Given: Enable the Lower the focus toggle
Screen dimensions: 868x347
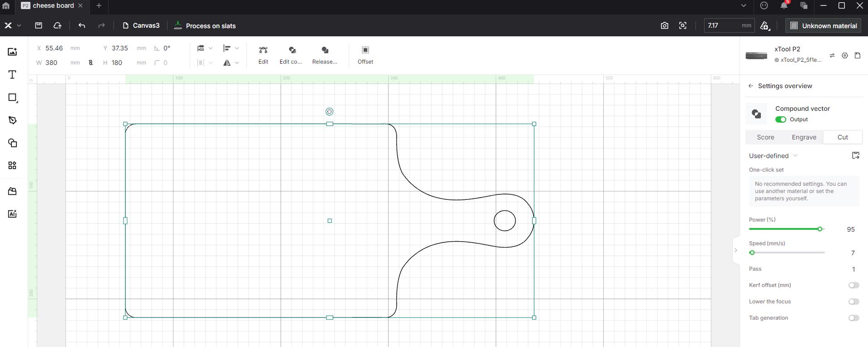Looking at the screenshot, I should tap(853, 302).
